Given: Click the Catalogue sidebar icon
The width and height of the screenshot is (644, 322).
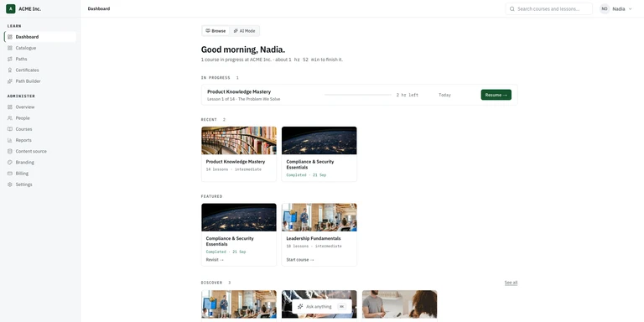Looking at the screenshot, I should point(10,48).
